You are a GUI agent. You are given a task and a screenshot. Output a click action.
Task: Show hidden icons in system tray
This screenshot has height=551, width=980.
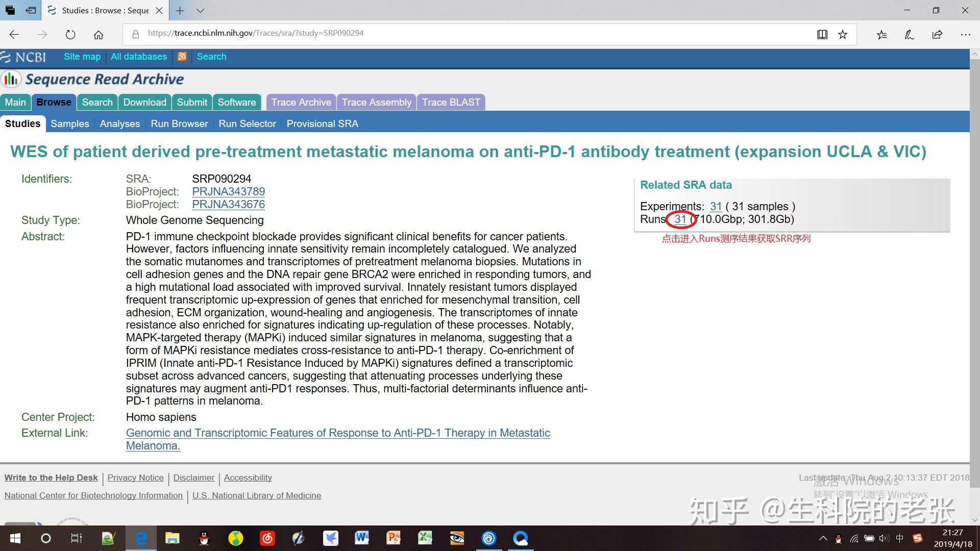coord(823,538)
